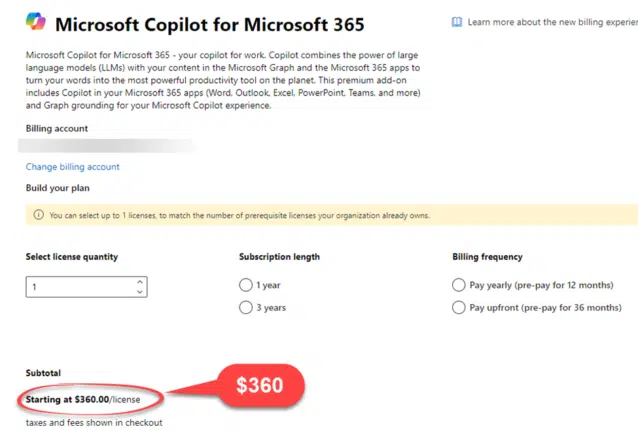
Task: Select the 3 years subscription length
Action: coord(246,307)
